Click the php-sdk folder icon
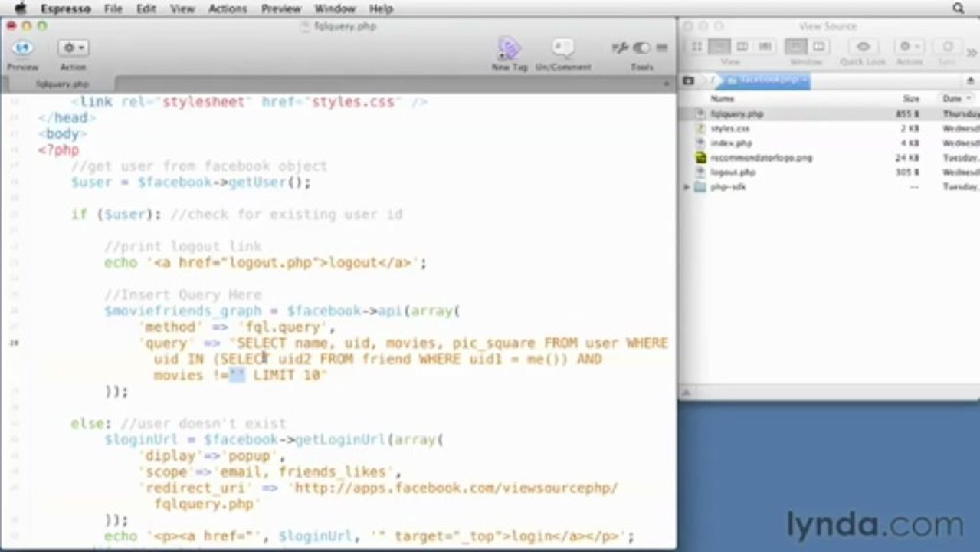The width and height of the screenshot is (980, 552). [x=700, y=186]
